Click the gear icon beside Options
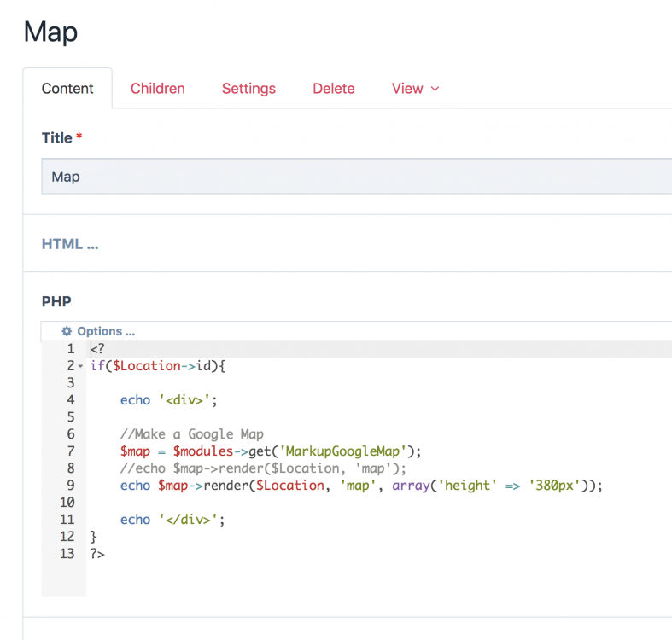Screen dimensions: 672x640 tap(67, 331)
